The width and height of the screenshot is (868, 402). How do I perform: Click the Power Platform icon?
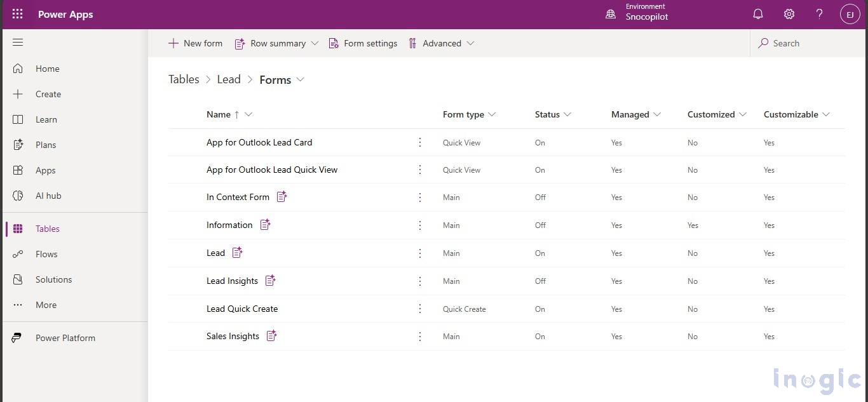(17, 338)
